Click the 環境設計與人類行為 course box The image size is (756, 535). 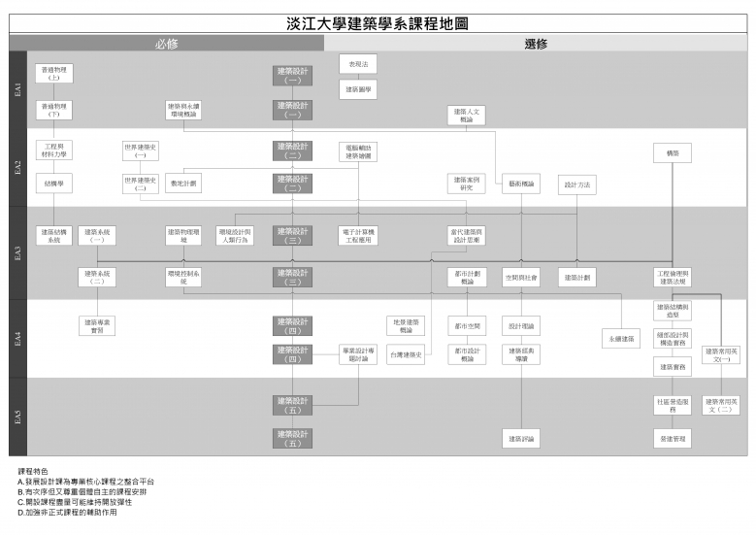click(235, 235)
